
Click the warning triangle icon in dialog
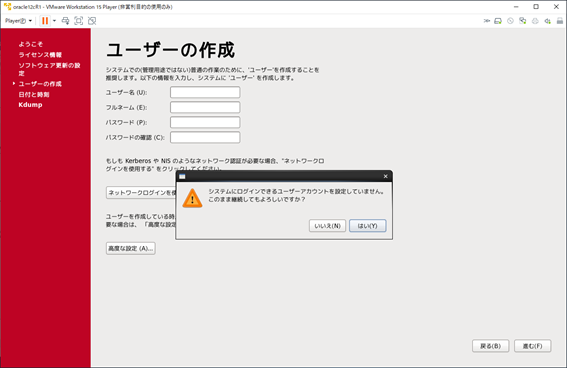pyautogui.click(x=192, y=198)
